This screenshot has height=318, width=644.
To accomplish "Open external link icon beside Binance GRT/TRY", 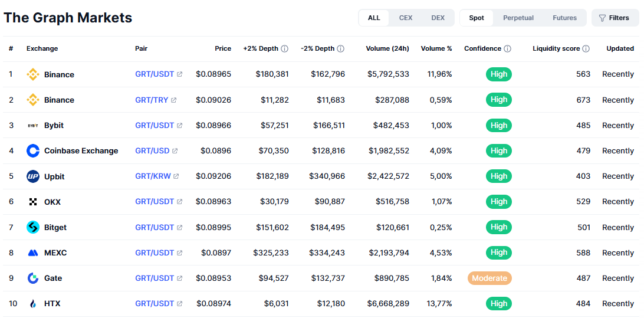I will click(174, 100).
